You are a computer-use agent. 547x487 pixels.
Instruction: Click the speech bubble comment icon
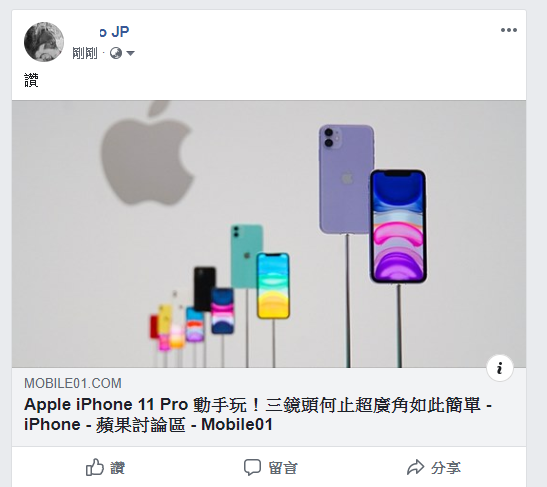coord(252,467)
